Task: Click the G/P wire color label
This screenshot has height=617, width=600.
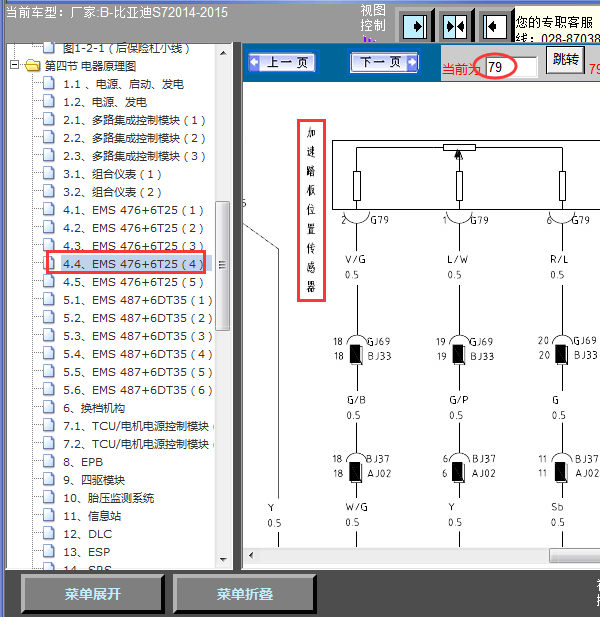Action: click(x=459, y=400)
